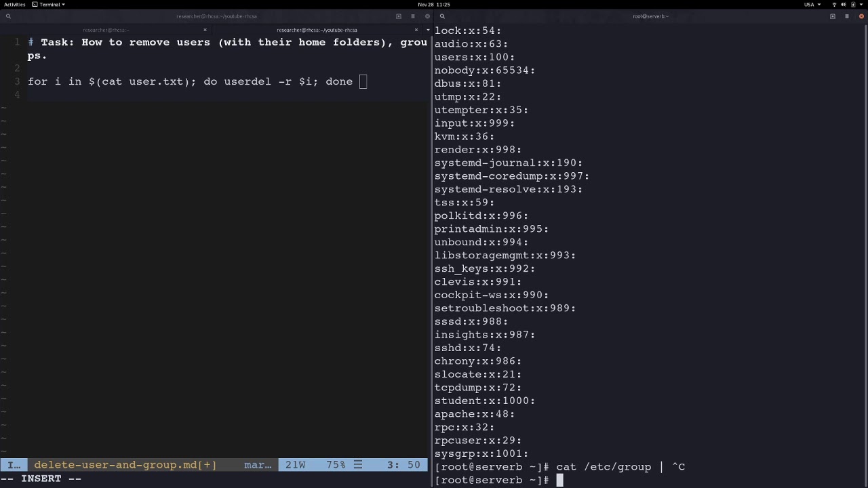Click the 'polkitd:x:996:' line

click(x=481, y=216)
